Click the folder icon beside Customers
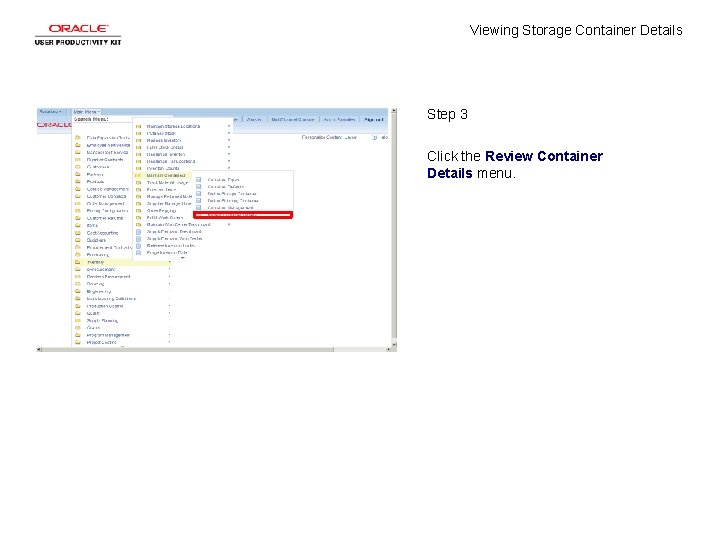720x540 pixels. click(78, 167)
